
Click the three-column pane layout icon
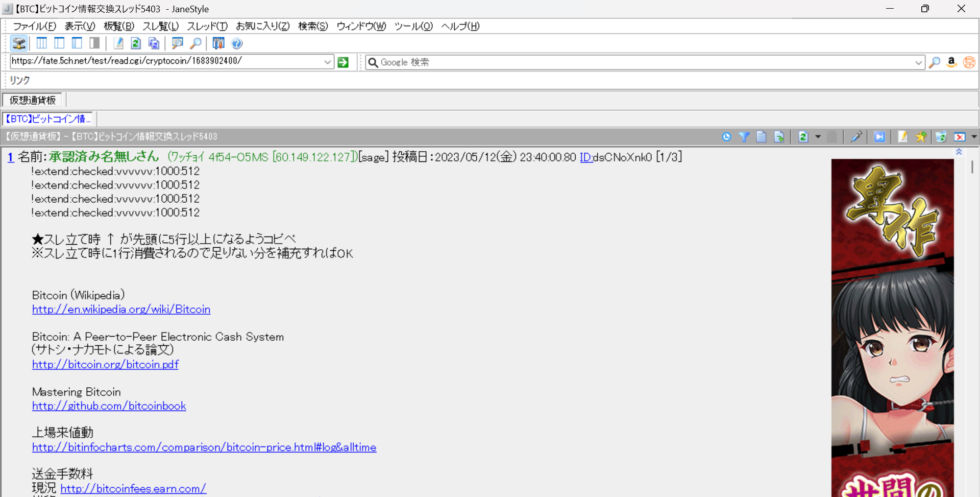coord(42,43)
